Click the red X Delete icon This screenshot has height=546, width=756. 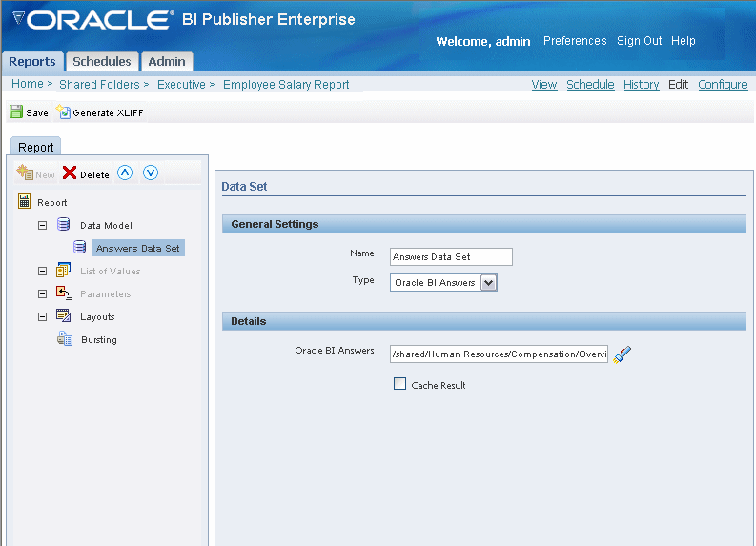pyautogui.click(x=70, y=172)
